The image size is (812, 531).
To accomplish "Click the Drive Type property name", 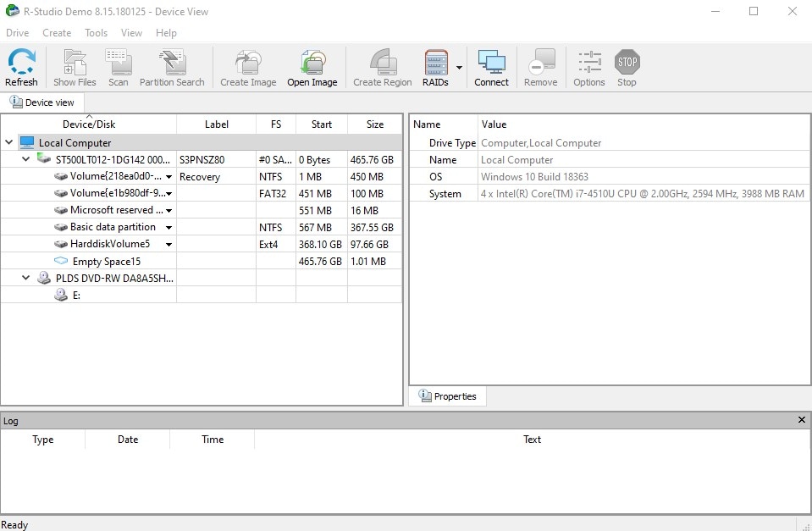I will (x=452, y=143).
